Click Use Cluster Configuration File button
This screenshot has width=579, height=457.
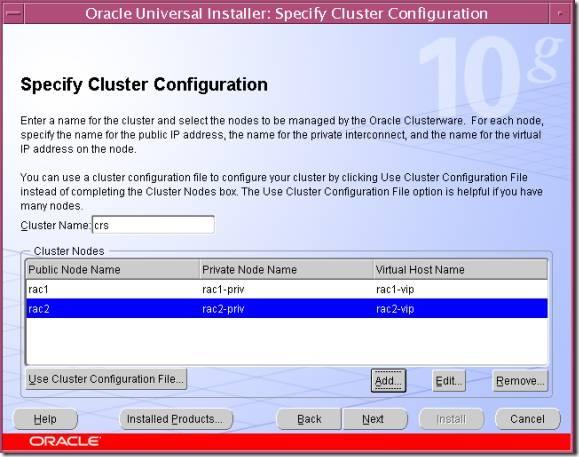click(x=106, y=379)
